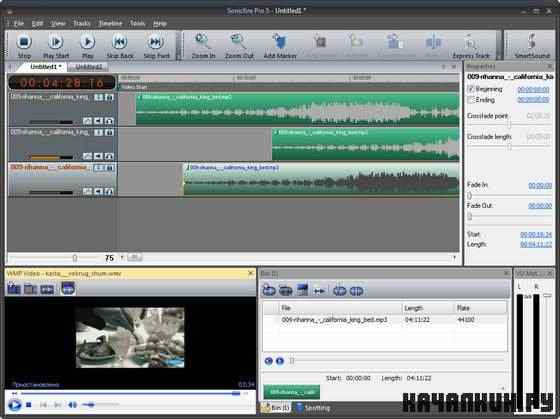Click the Start time link in Properties
This screenshot has width=560, height=419.
536,234
